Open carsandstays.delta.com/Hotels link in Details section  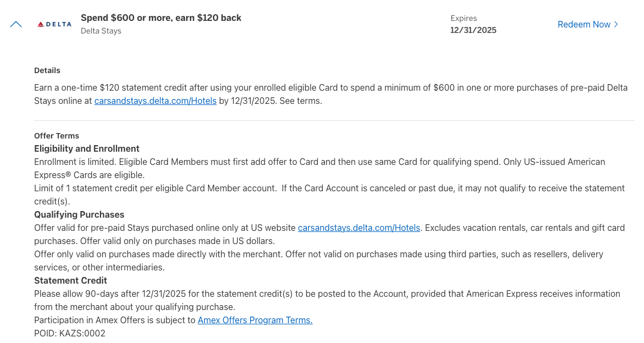click(155, 101)
